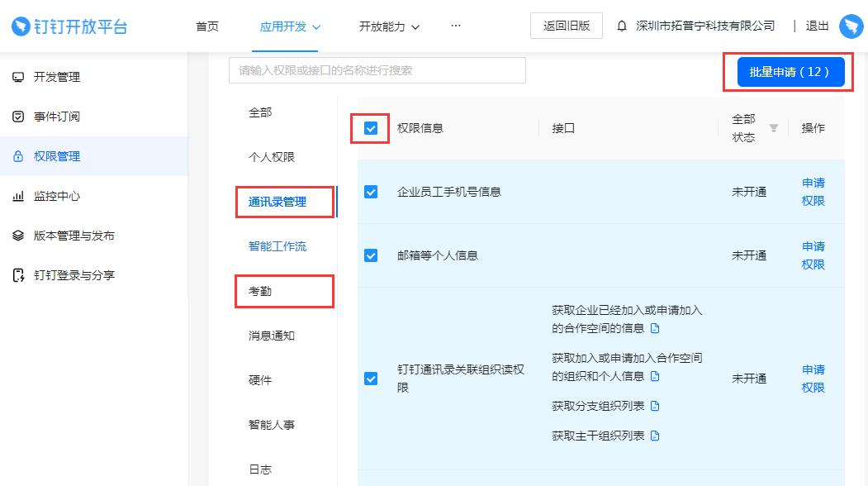Open the notification bell icon
The height and width of the screenshot is (486, 868).
click(x=622, y=26)
